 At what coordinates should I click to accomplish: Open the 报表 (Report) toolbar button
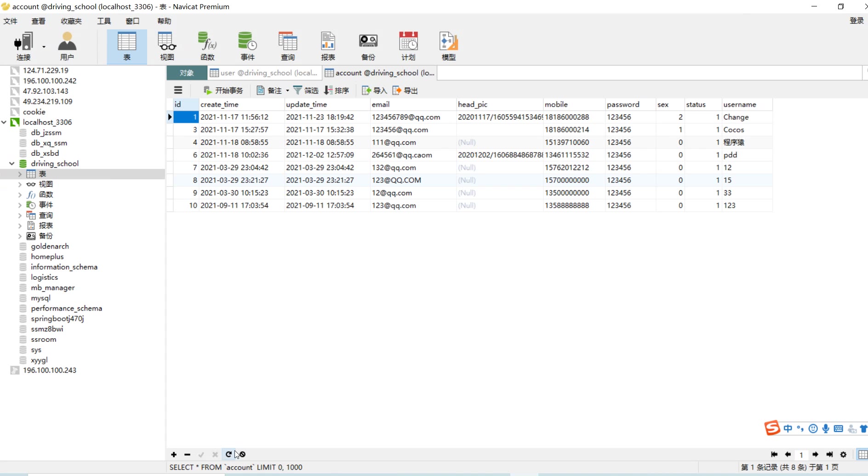point(328,46)
